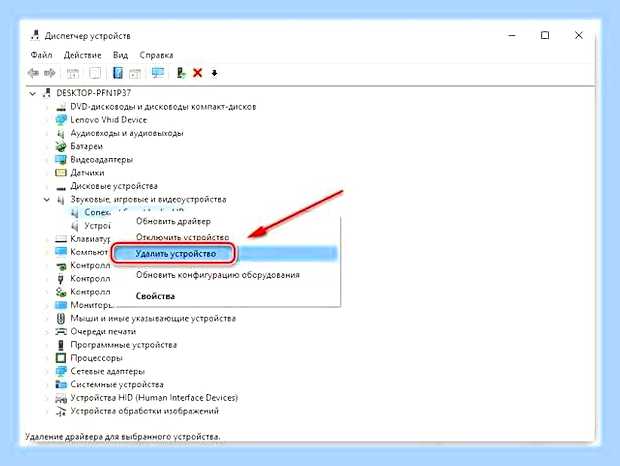
Task: Click the speaker icon beside Аудиовходы и аудиовыходы
Action: [60, 133]
